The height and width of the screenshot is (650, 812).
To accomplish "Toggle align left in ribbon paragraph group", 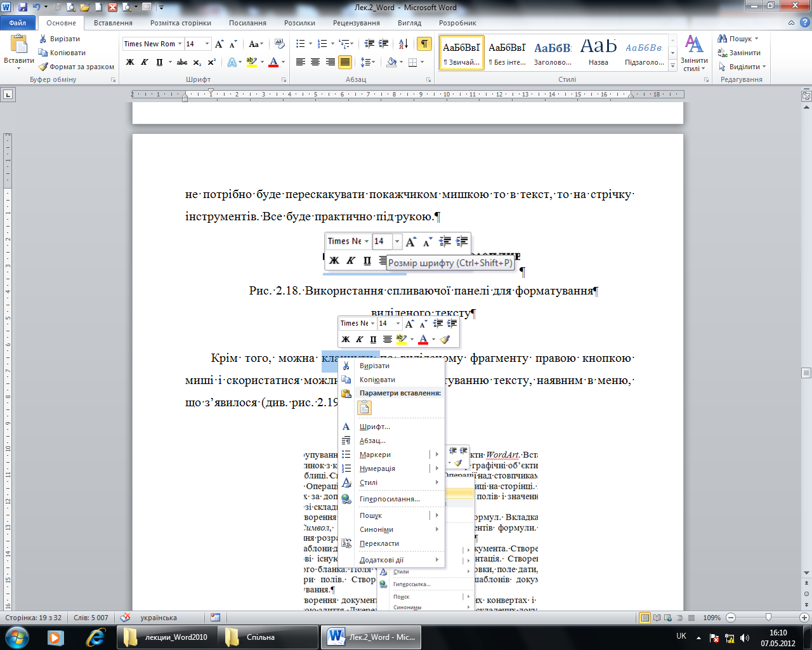I will click(x=300, y=62).
